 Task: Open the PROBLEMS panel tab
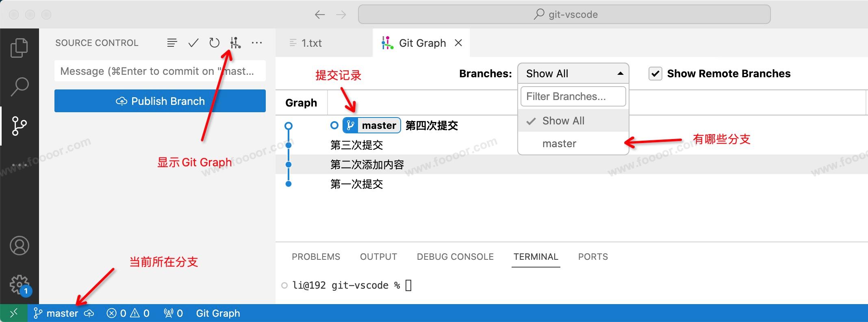click(x=316, y=257)
